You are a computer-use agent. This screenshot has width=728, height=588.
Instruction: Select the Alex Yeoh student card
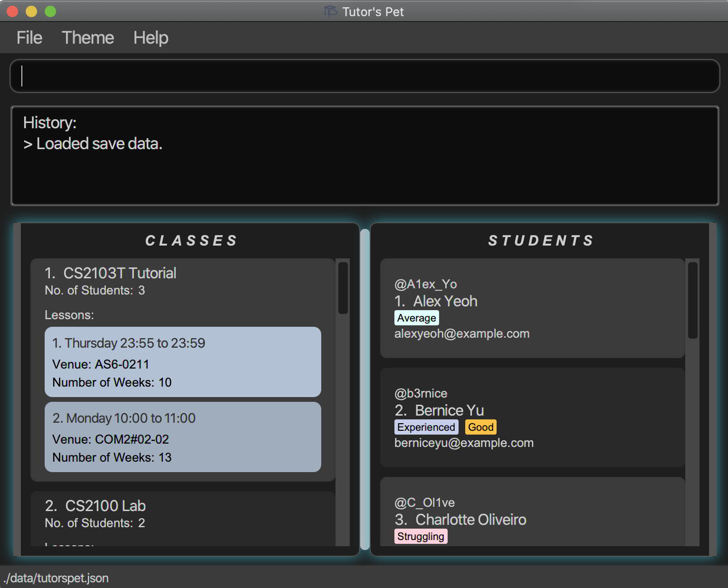coord(532,308)
